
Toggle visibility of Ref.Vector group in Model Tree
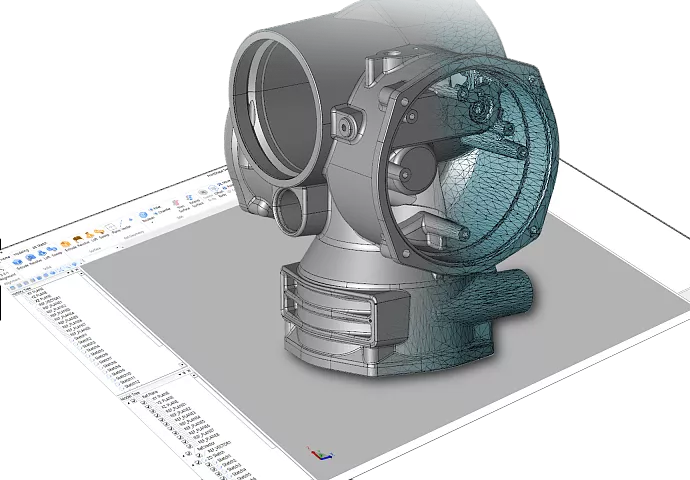click(188, 453)
